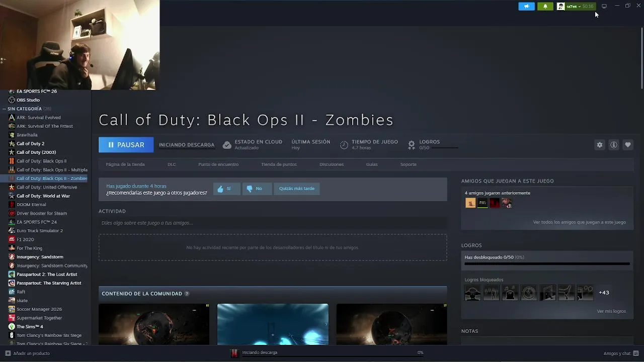
Task: Select ARK: Survival Evolved in library
Action: click(38, 118)
